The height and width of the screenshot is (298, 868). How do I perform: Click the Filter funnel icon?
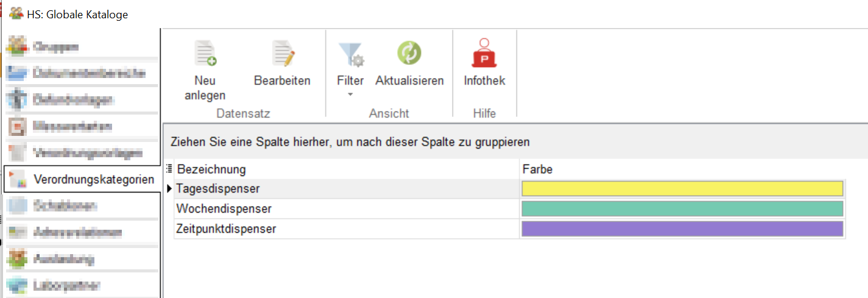point(350,54)
